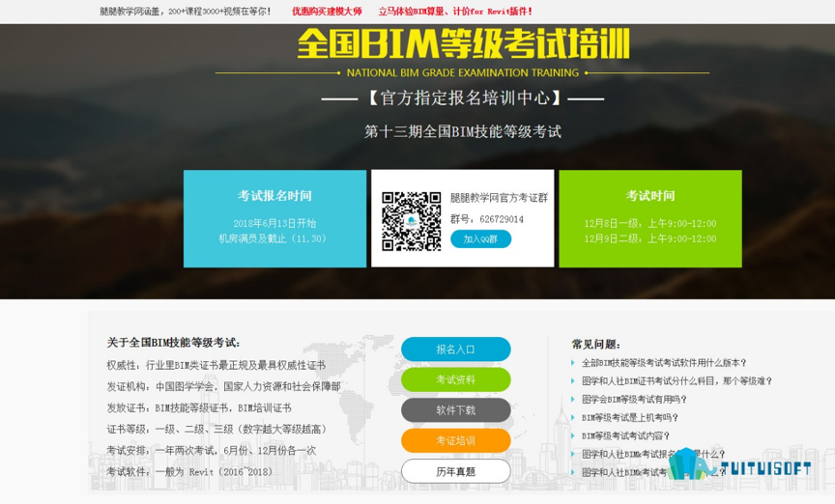Click 腿腿教学网官方考证群 label
The image size is (835, 504).
click(499, 198)
